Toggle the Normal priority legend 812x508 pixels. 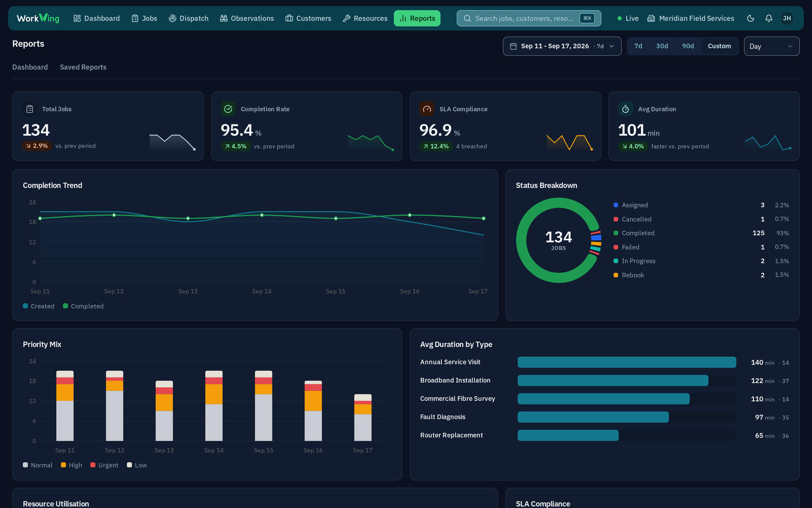coord(38,465)
